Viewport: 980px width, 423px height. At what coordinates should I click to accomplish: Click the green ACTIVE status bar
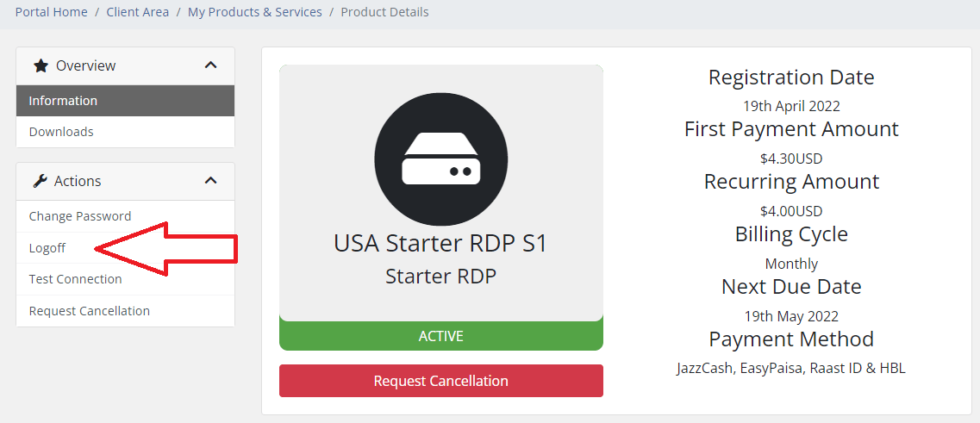coord(440,335)
